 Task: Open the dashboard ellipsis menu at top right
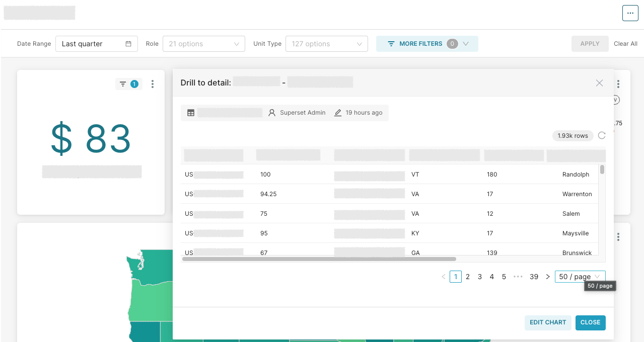[x=630, y=13]
